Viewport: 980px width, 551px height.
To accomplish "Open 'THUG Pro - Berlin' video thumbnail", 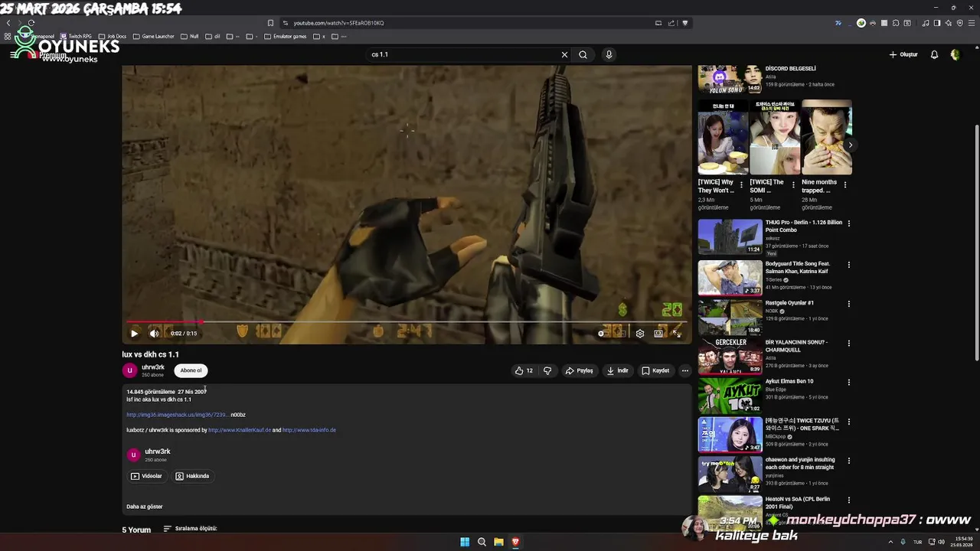I will pyautogui.click(x=730, y=237).
